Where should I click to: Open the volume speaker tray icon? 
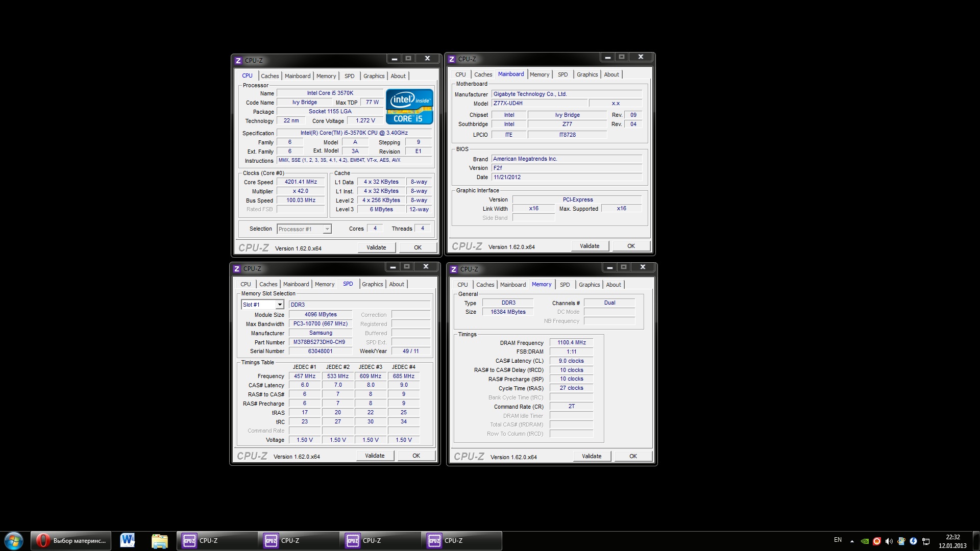click(x=889, y=541)
